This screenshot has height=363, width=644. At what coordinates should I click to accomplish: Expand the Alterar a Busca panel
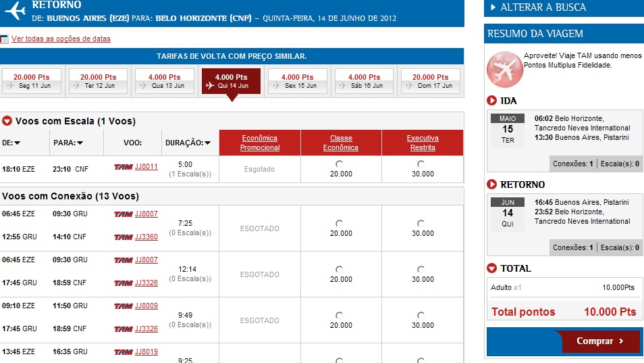tap(564, 7)
